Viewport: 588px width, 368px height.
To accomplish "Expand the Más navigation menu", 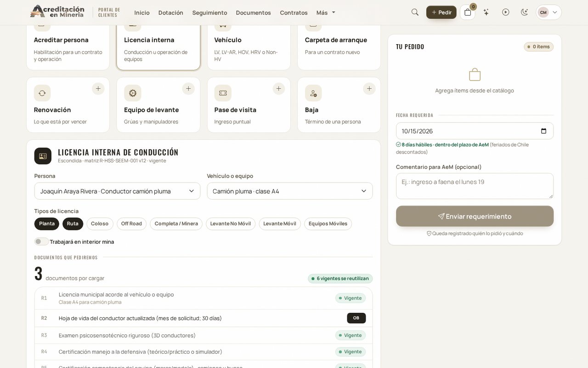I will (x=326, y=12).
